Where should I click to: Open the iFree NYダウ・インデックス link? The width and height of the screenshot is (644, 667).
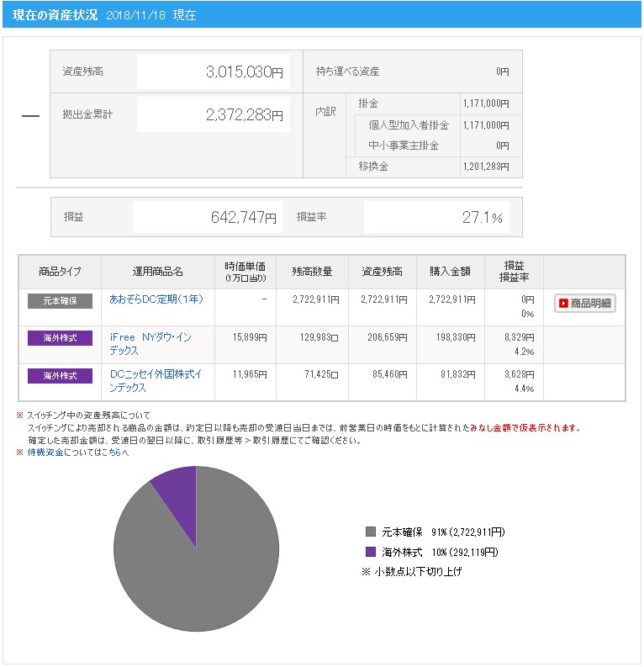click(150, 344)
